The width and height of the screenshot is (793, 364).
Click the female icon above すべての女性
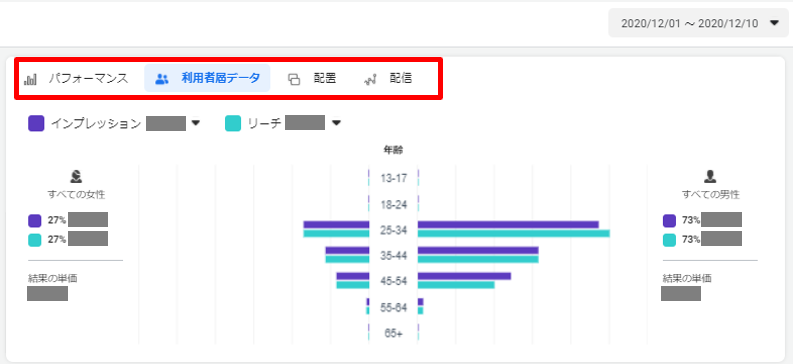pyautogui.click(x=76, y=176)
